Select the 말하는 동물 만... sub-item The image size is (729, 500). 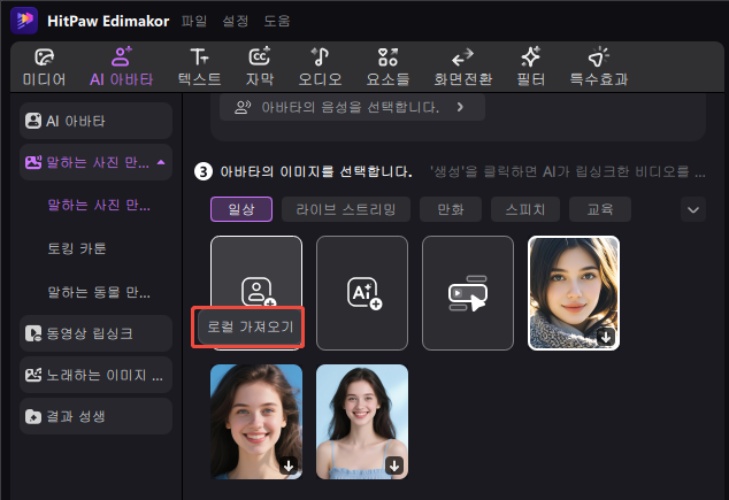[99, 292]
